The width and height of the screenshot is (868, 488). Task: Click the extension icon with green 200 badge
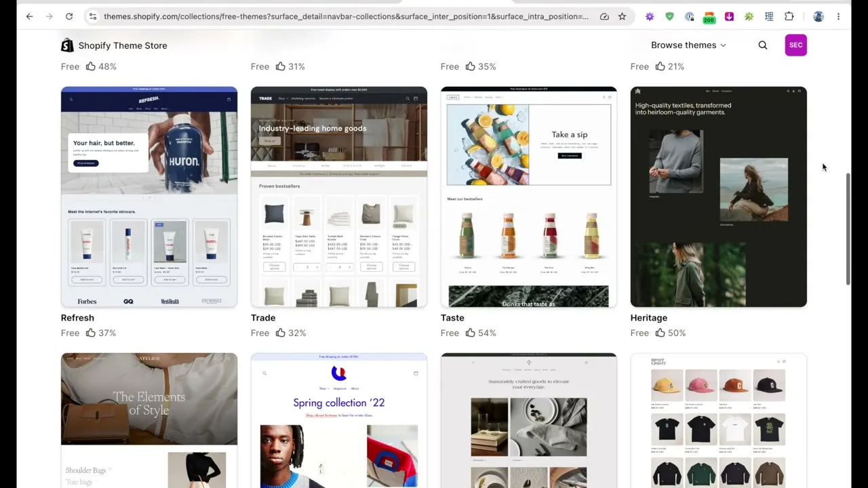coord(709,17)
